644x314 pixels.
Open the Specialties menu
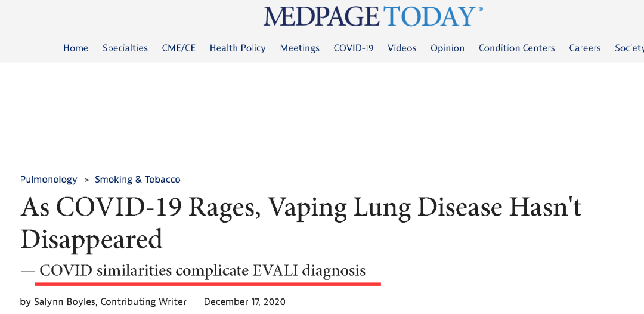pos(125,48)
